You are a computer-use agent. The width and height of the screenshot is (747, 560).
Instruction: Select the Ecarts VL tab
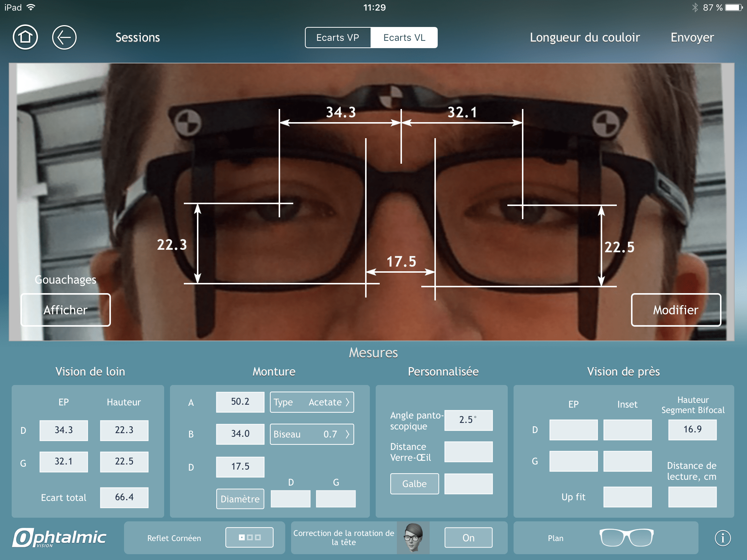[404, 38]
